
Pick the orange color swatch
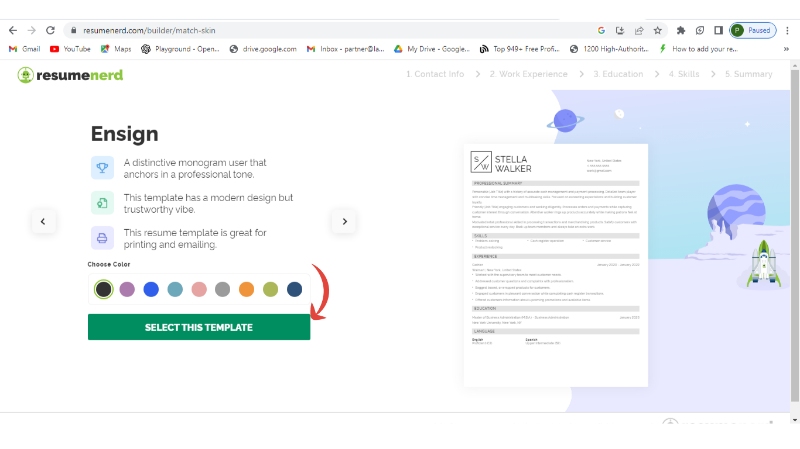point(246,289)
